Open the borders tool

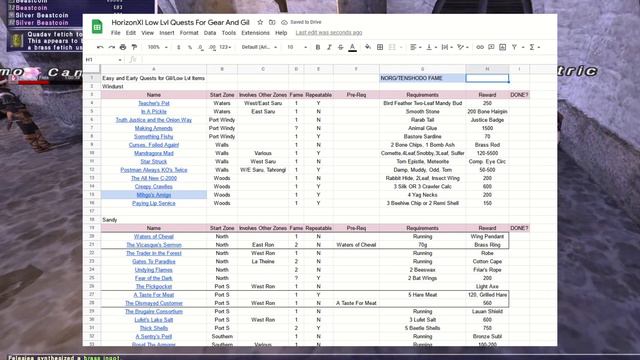pos(380,47)
